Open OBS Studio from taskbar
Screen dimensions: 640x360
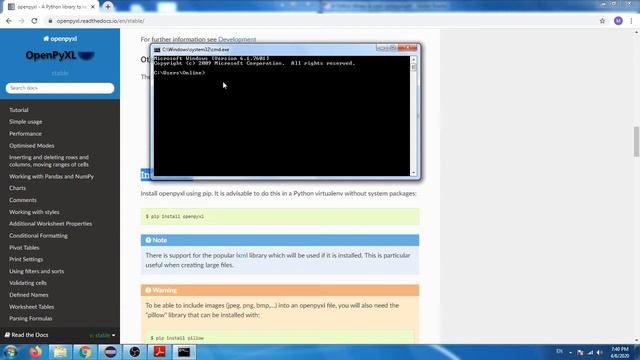135,352
